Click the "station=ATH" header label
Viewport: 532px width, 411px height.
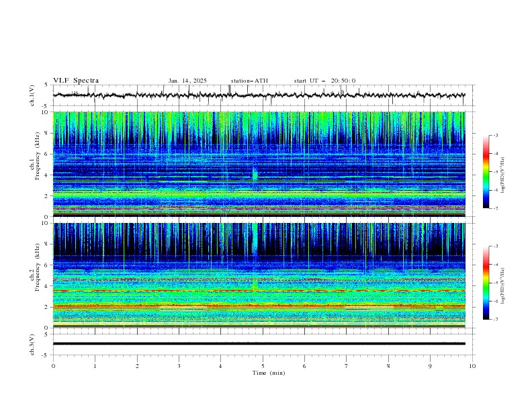[249, 81]
